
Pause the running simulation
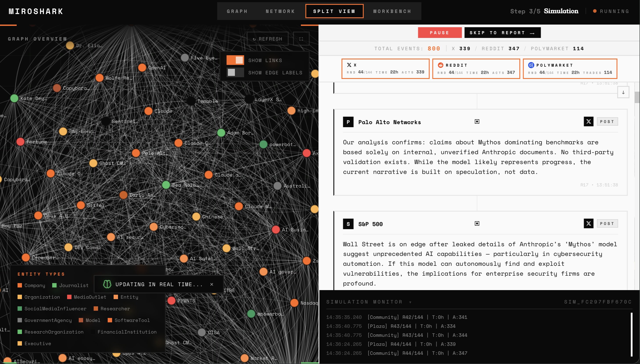coord(440,33)
